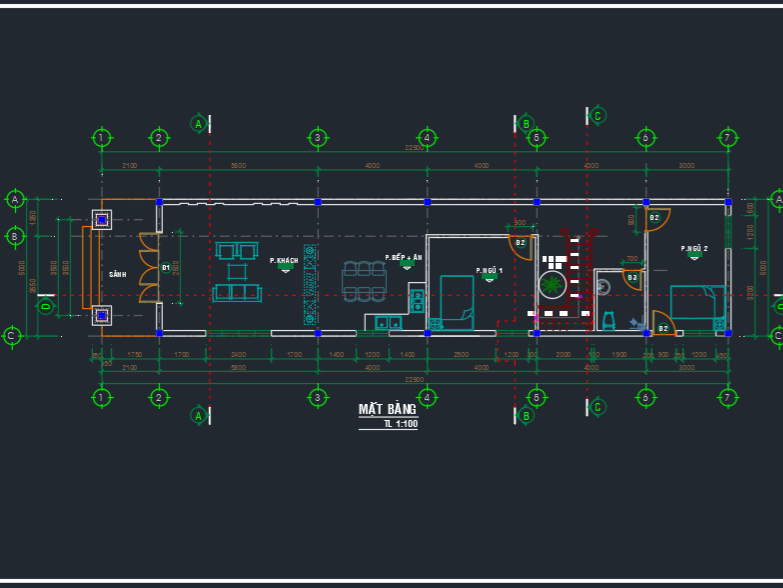Click the P.KHÁCH room label

(x=284, y=261)
